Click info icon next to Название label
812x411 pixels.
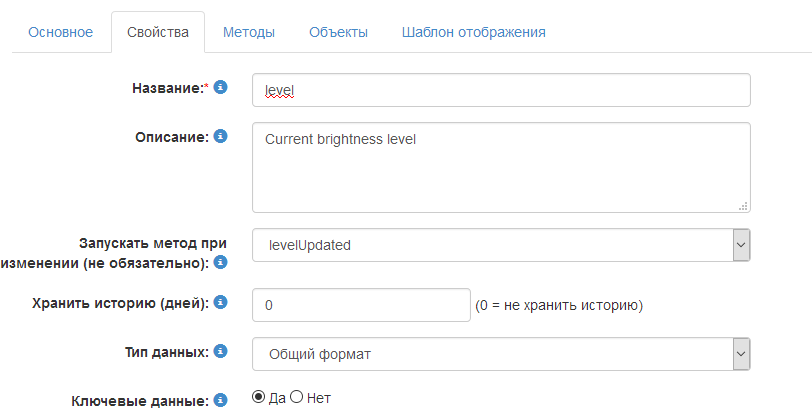(221, 87)
